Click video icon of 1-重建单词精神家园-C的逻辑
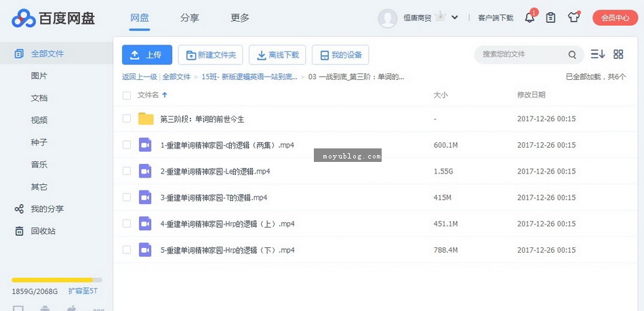This screenshot has height=311, width=644. [145, 145]
